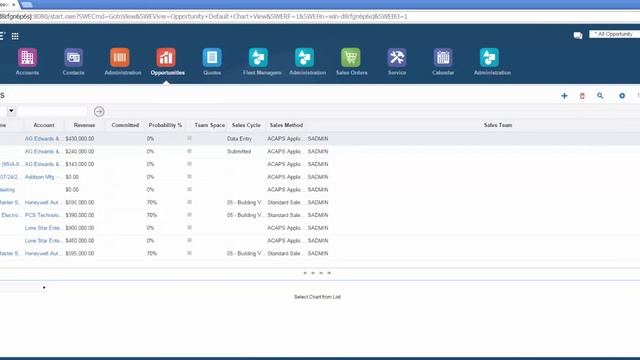Toggle Team Space for the $143,000.00 row
This screenshot has height=360, width=640.
(x=189, y=164)
